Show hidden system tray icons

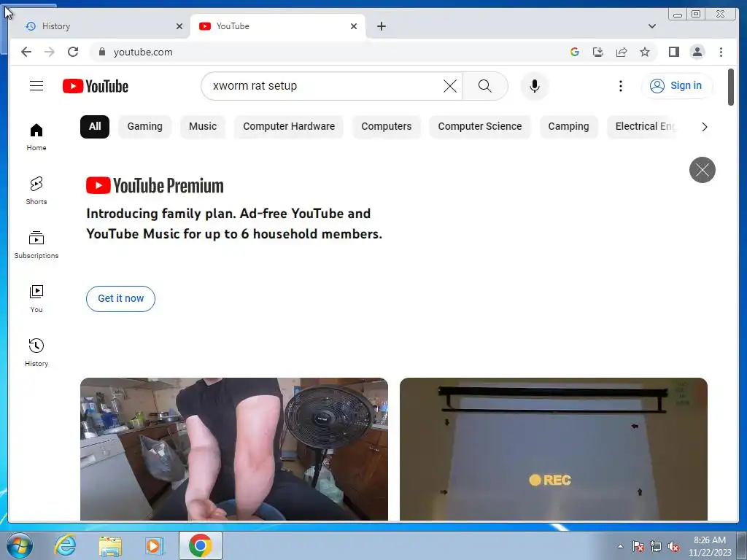tap(620, 546)
